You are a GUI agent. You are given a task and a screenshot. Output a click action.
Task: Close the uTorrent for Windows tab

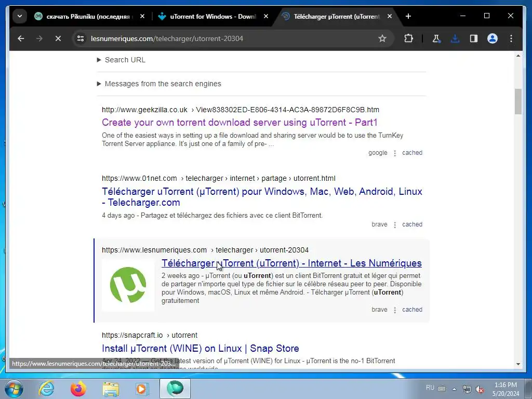click(x=266, y=16)
